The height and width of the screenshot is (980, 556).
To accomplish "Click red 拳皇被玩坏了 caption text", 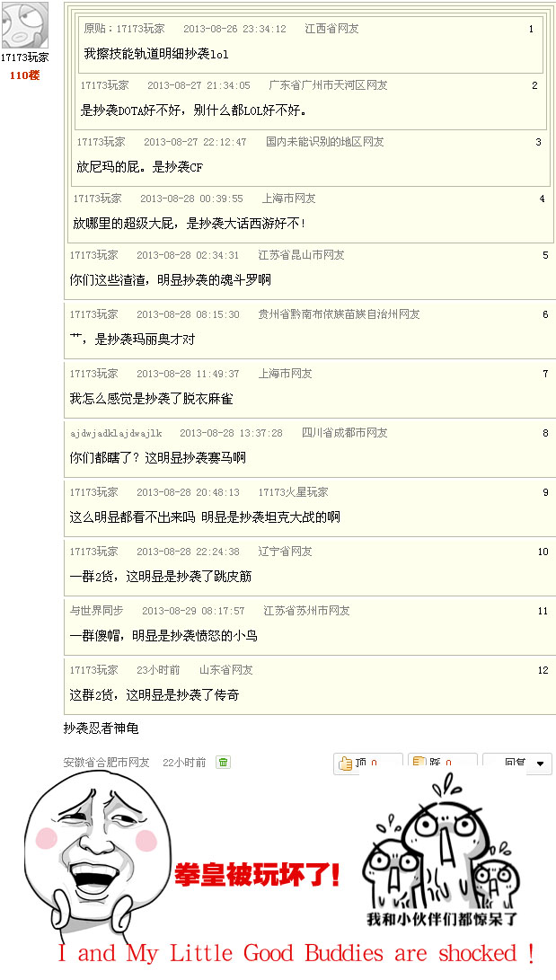I will [x=257, y=873].
